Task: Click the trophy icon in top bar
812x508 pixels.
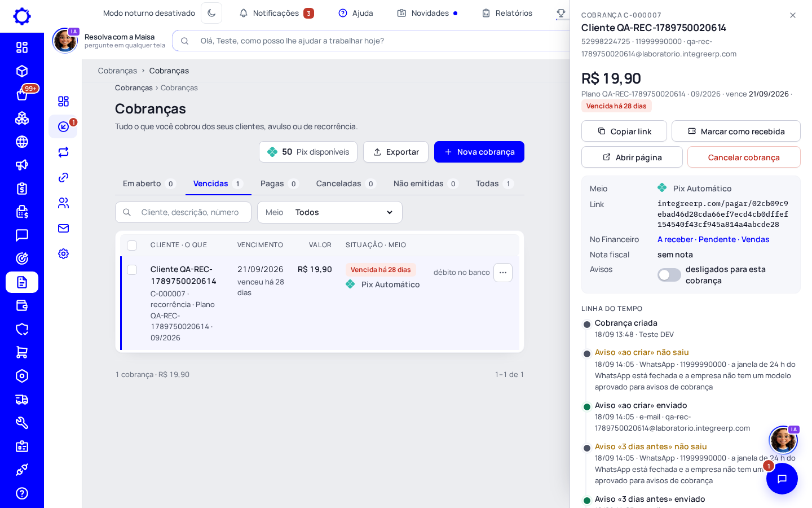Action: (561, 13)
